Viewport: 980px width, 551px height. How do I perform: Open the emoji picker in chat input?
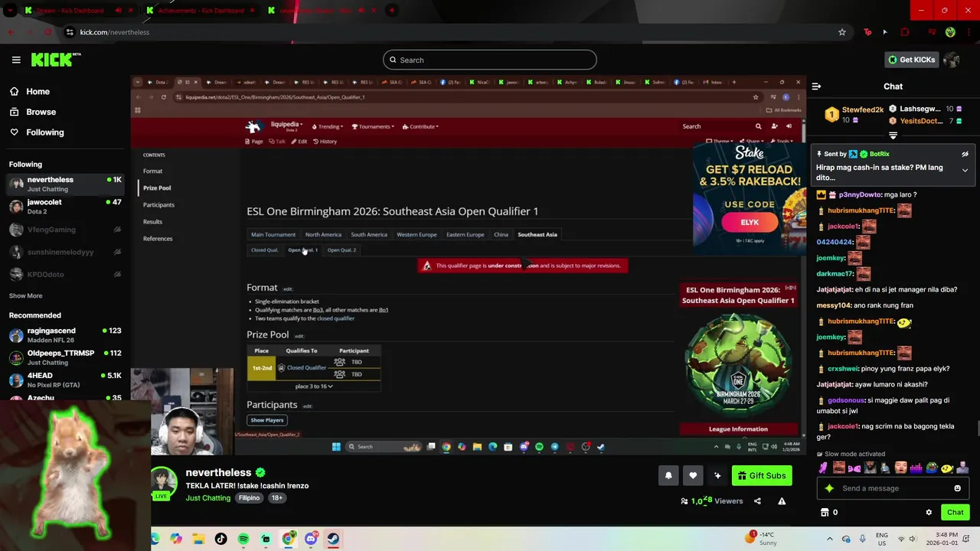click(957, 488)
